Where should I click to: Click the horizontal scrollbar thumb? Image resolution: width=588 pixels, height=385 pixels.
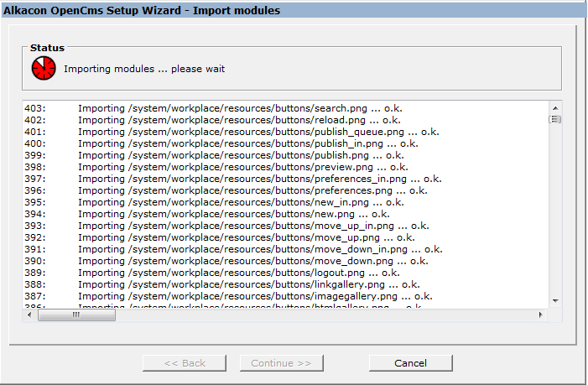[x=75, y=315]
